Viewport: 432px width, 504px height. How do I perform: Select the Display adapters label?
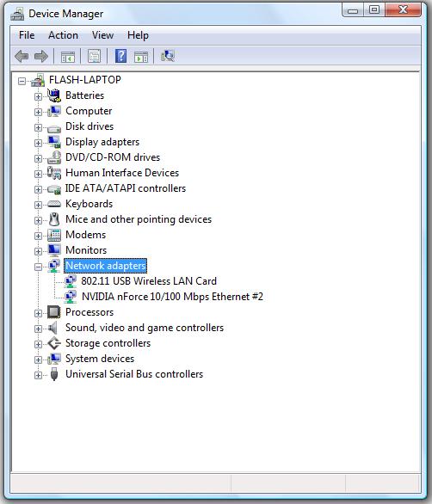102,142
